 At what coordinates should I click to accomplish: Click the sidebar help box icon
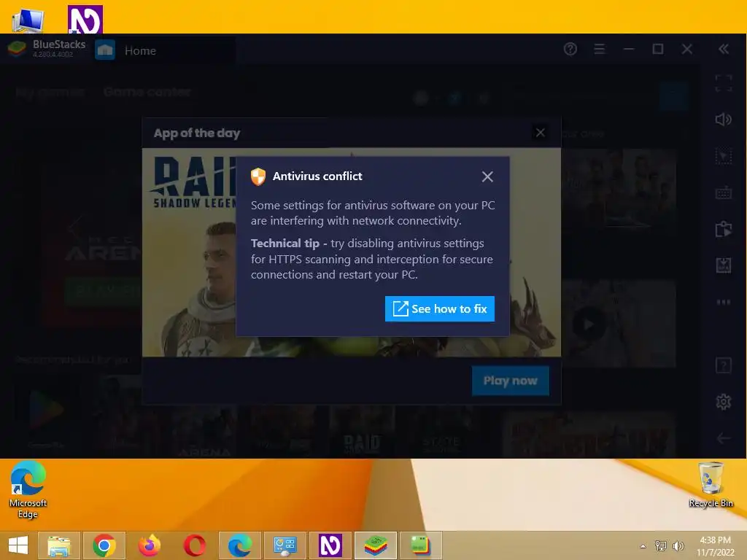pos(723,366)
